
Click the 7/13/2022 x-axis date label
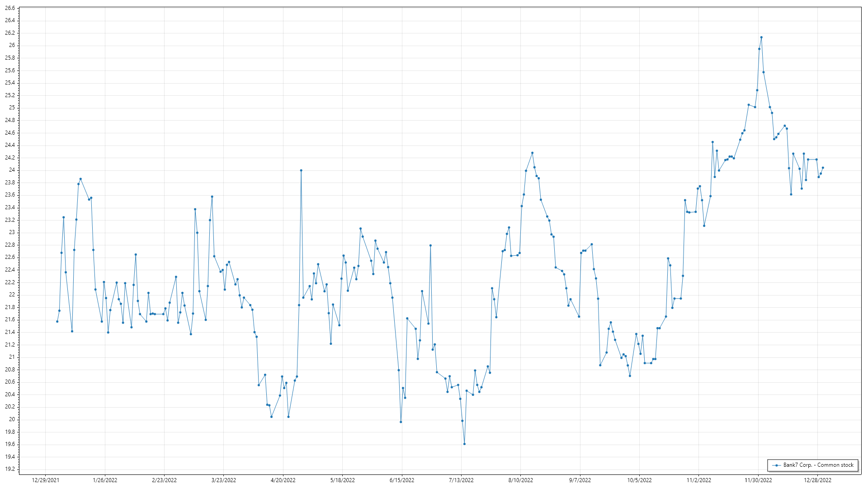(461, 480)
